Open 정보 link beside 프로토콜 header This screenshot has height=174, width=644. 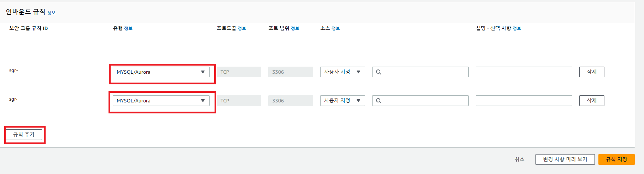pyautogui.click(x=242, y=28)
